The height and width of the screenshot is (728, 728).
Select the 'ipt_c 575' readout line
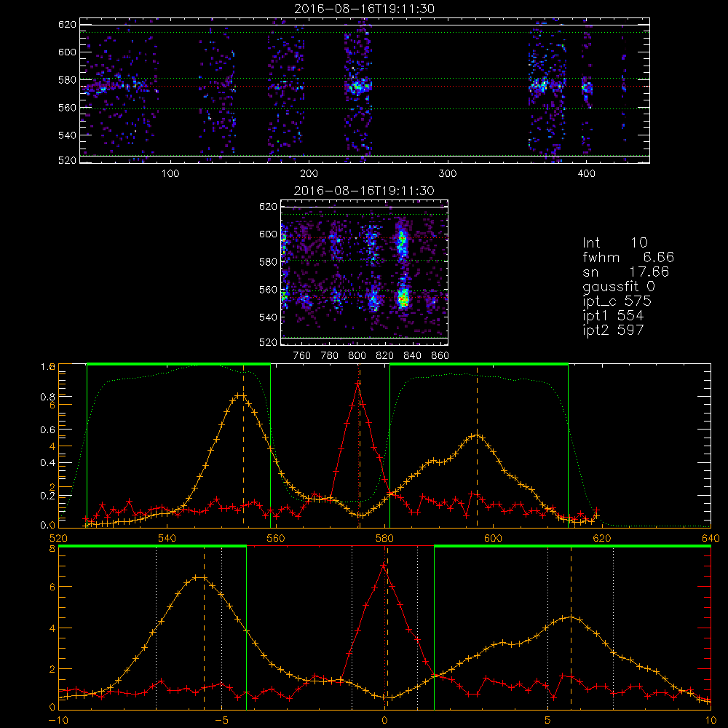coord(617,301)
